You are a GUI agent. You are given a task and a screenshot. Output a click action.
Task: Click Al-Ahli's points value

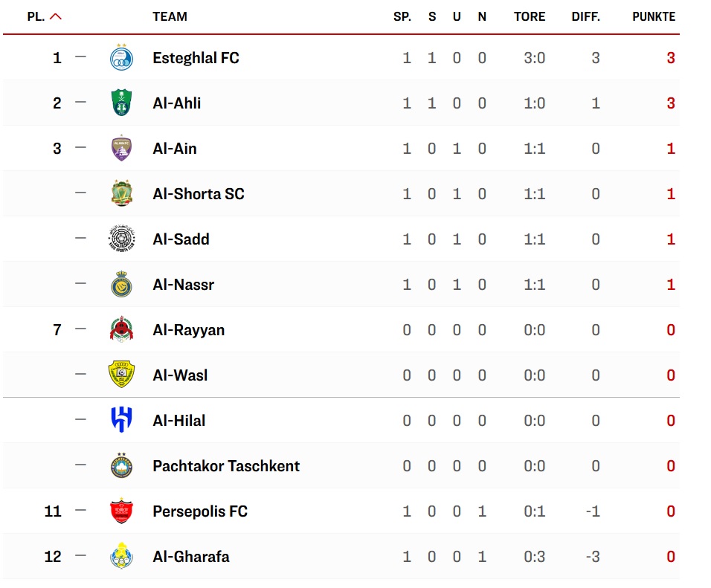pos(671,103)
